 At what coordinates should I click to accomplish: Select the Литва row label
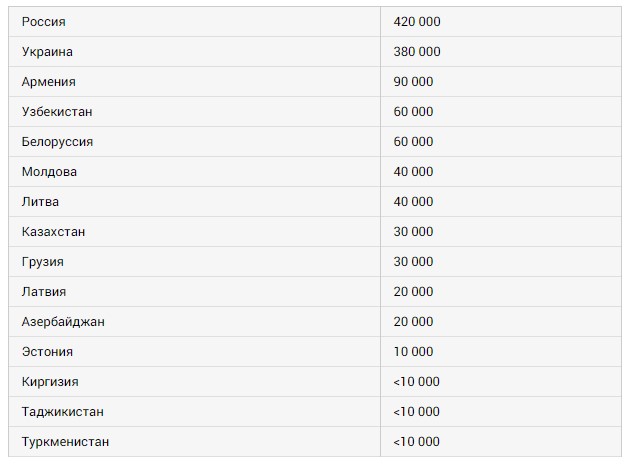pyautogui.click(x=40, y=201)
